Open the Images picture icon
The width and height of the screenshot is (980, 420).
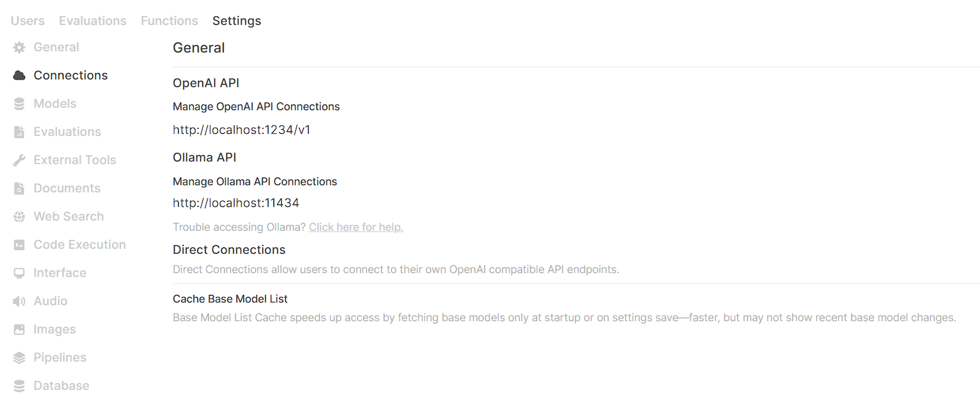(19, 330)
